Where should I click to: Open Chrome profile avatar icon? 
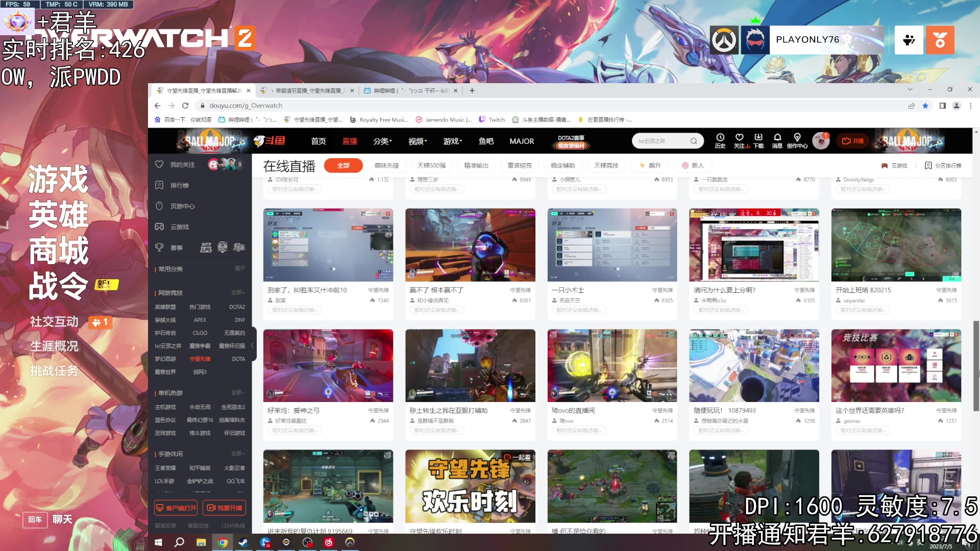click(x=957, y=106)
